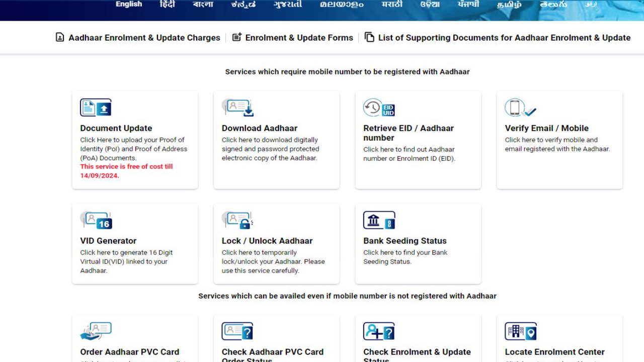Switch language to Marathi (मराठी)
644x362 pixels.
click(392, 4)
